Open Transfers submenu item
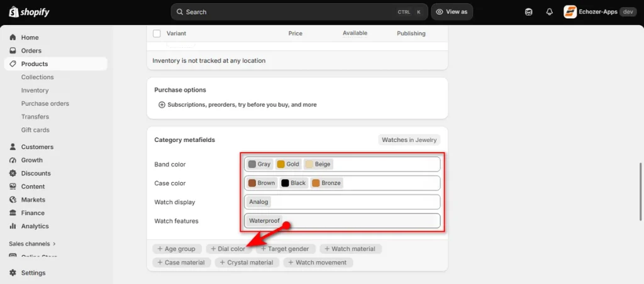This screenshot has height=284, width=644. (35, 117)
